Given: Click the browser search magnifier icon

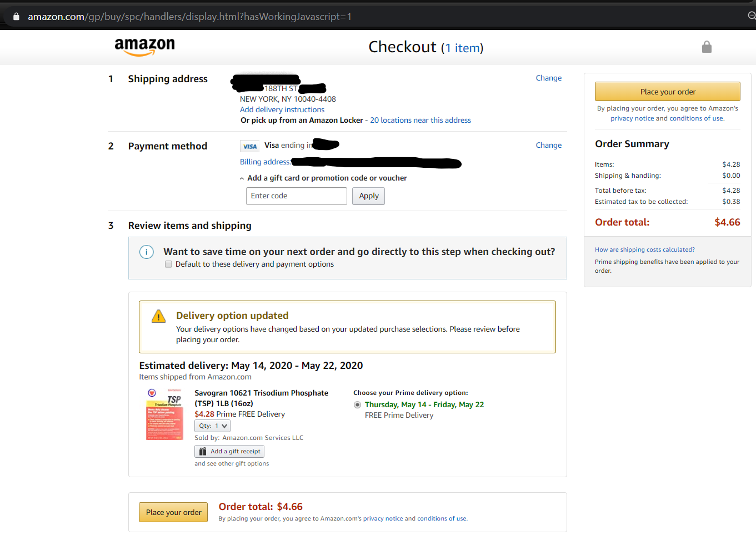Looking at the screenshot, I should point(752,16).
